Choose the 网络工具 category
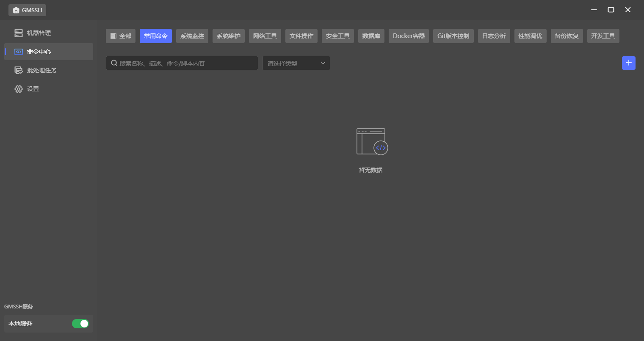 (x=265, y=36)
